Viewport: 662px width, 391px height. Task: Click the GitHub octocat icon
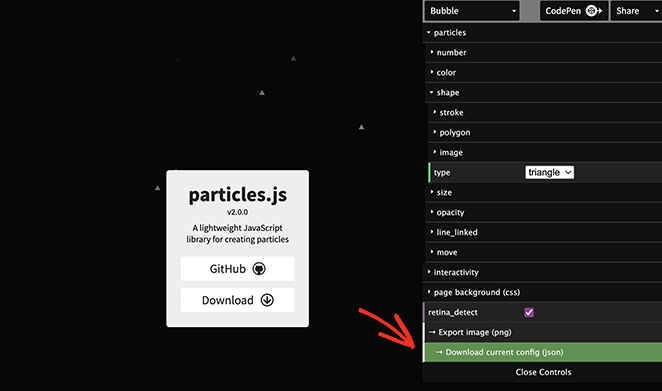point(259,269)
